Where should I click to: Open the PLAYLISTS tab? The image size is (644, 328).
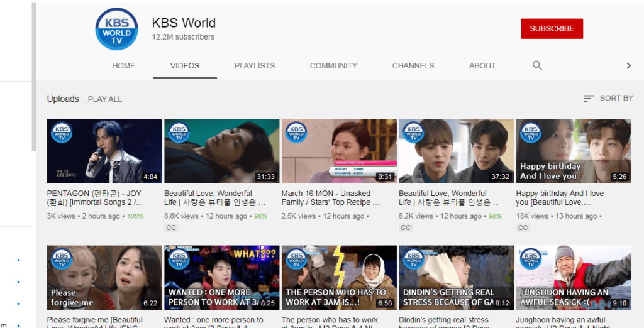point(255,66)
